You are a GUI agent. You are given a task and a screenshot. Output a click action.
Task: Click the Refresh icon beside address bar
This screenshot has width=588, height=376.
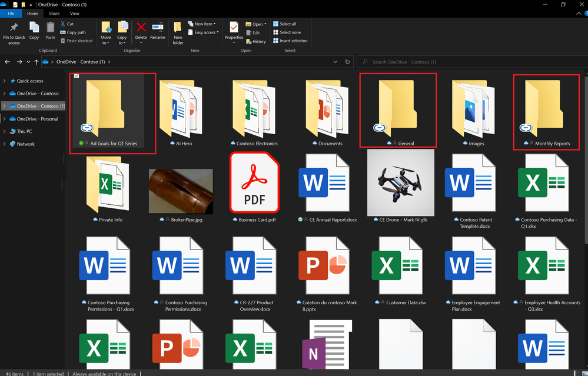coord(348,62)
